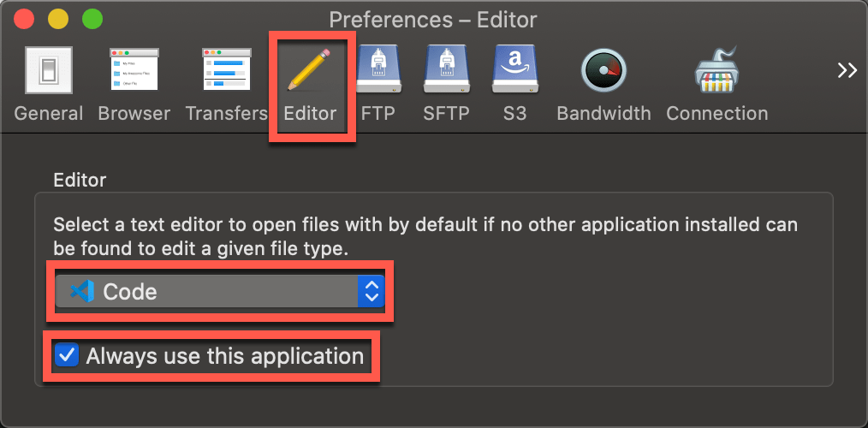Open the Transfers progress bars icon
Viewport: 868px width, 428px height.
pyautogui.click(x=226, y=70)
